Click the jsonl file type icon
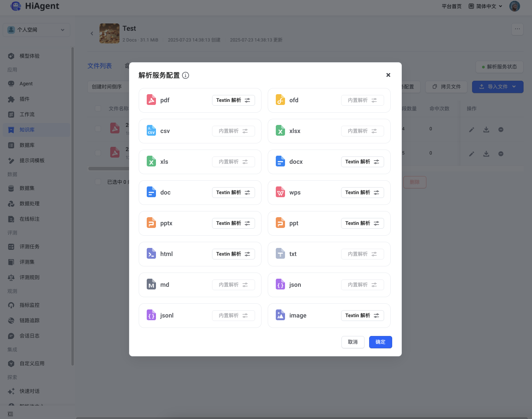The height and width of the screenshot is (419, 532). [151, 315]
